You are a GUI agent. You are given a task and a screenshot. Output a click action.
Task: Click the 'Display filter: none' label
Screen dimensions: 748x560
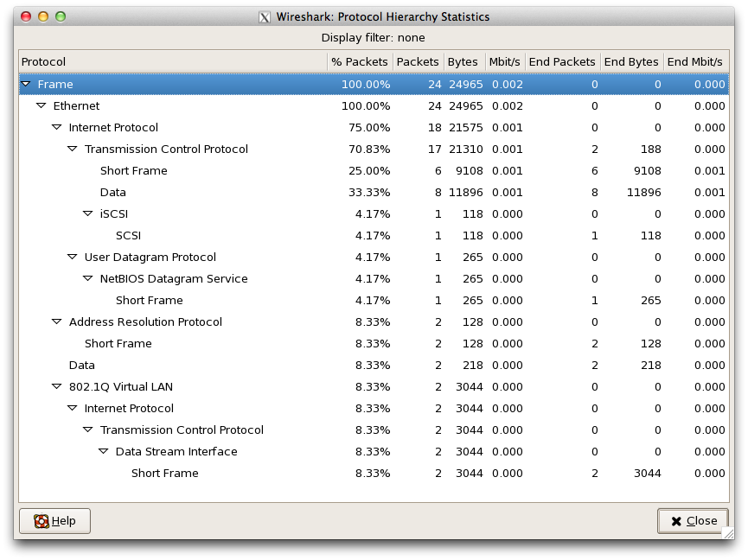(x=373, y=38)
